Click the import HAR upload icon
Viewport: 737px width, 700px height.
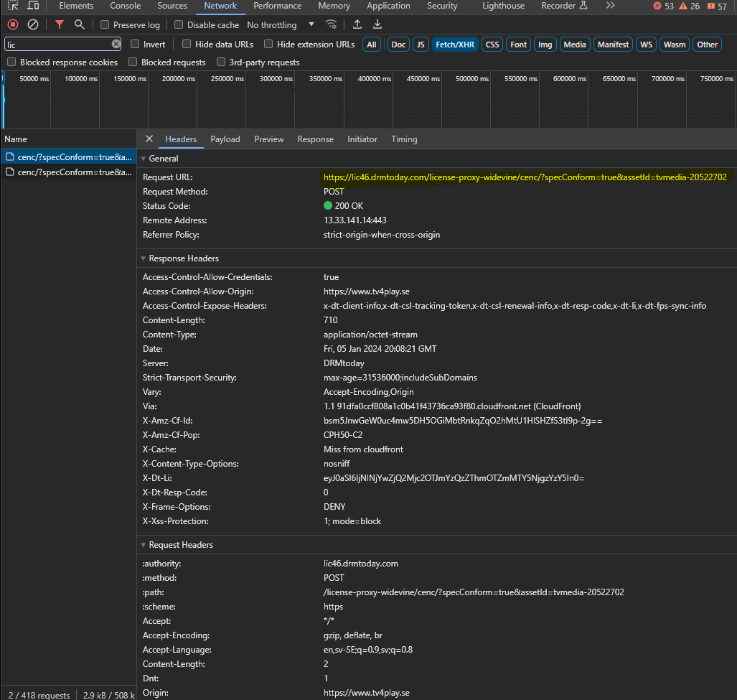357,24
